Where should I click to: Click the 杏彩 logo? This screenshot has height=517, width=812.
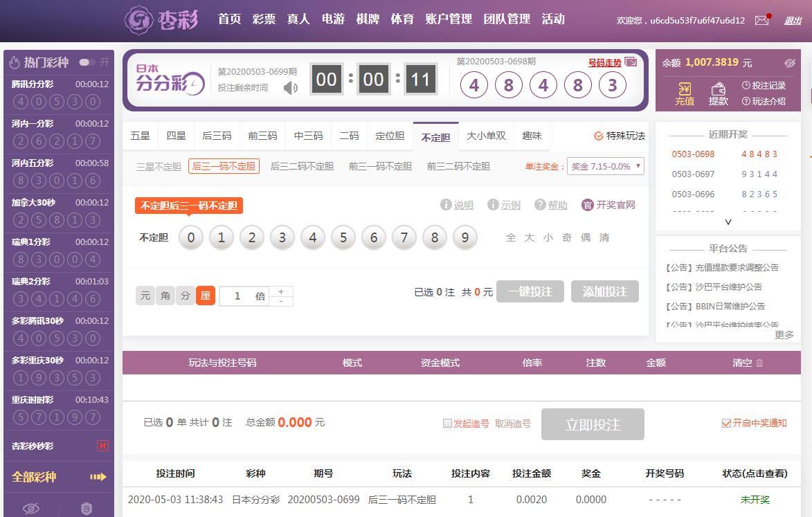point(161,20)
